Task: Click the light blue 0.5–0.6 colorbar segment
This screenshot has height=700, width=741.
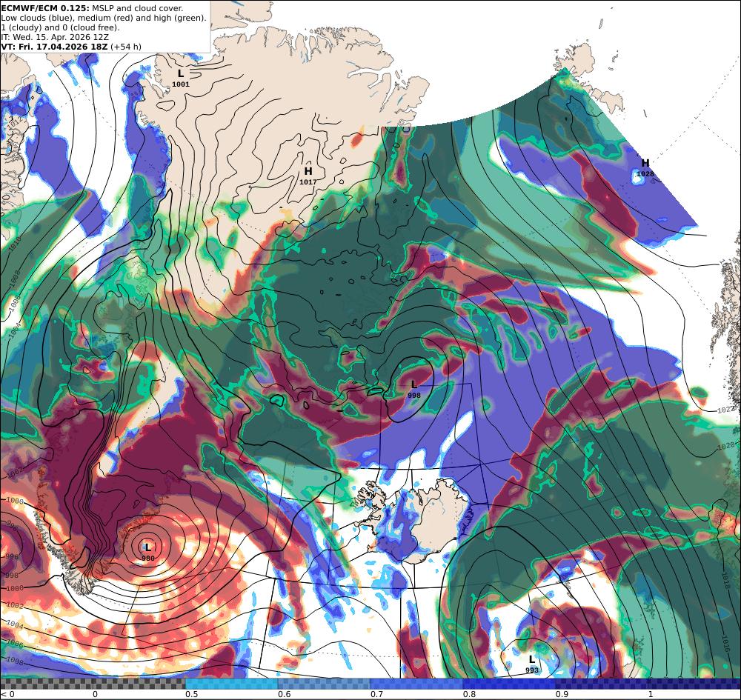Action: 231,683
